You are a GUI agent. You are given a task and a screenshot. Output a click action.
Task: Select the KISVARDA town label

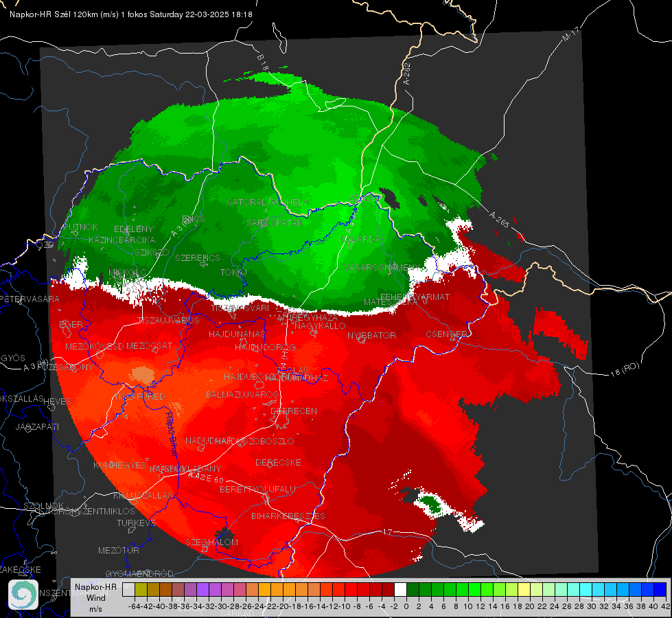coord(360,240)
